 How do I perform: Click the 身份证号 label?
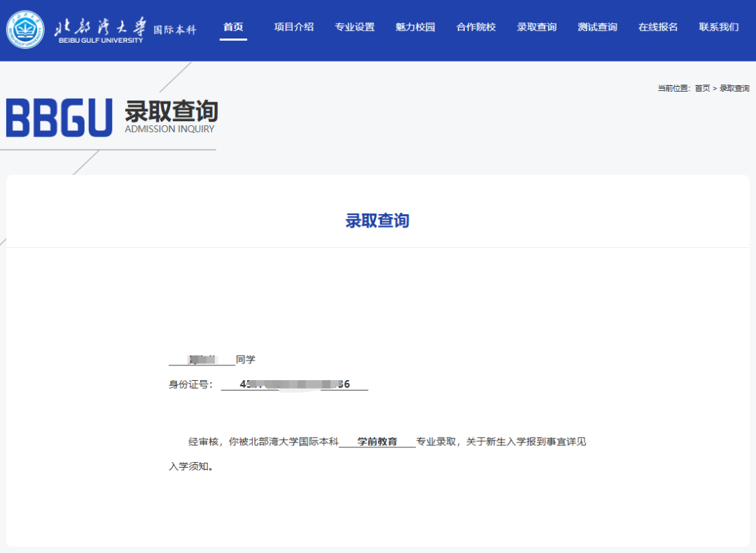[x=191, y=384]
